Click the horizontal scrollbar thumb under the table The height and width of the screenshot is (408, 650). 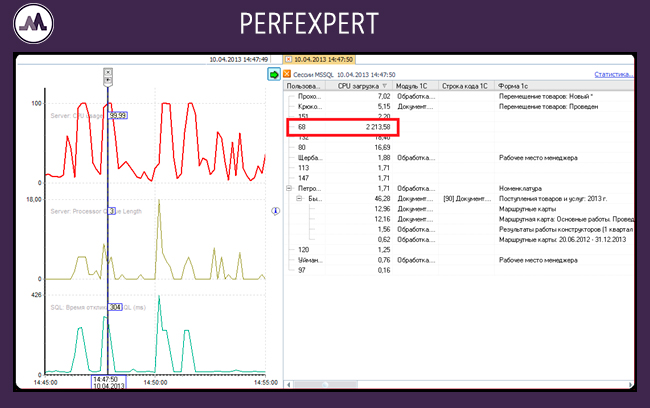326,385
